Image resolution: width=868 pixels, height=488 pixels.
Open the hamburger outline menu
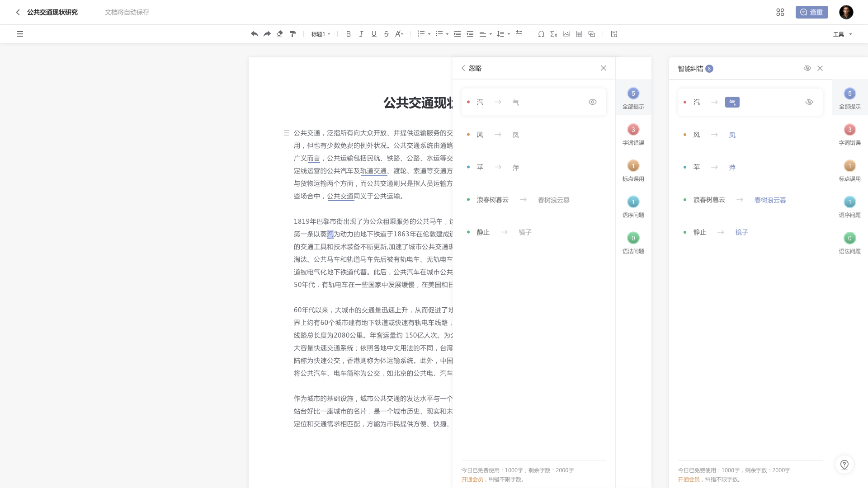click(20, 34)
